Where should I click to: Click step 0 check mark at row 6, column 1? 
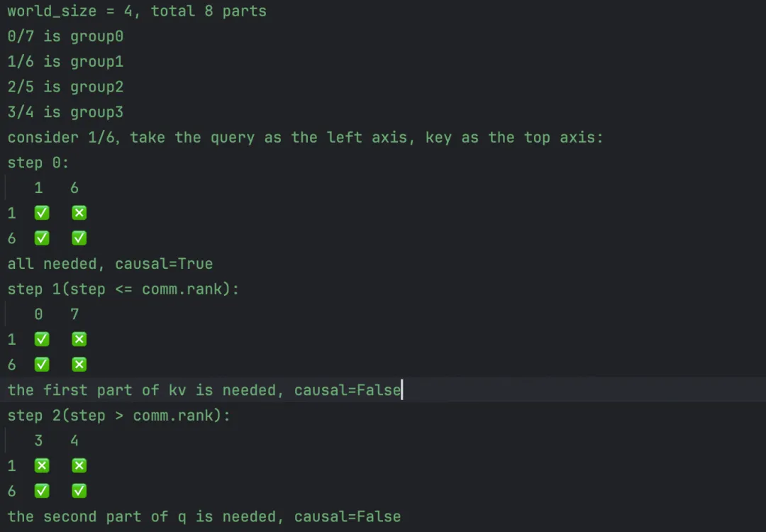click(42, 238)
